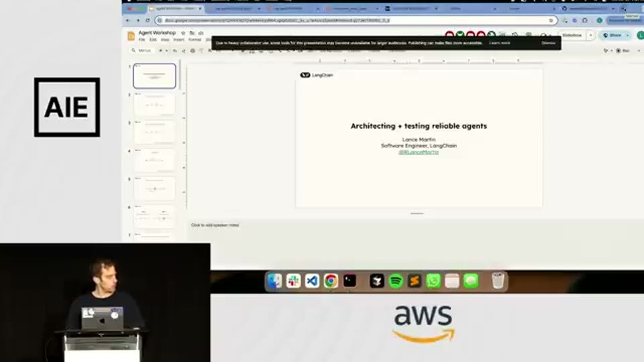The height and width of the screenshot is (362, 644).
Task: Open Messages app in the dock
Action: [x=471, y=281]
